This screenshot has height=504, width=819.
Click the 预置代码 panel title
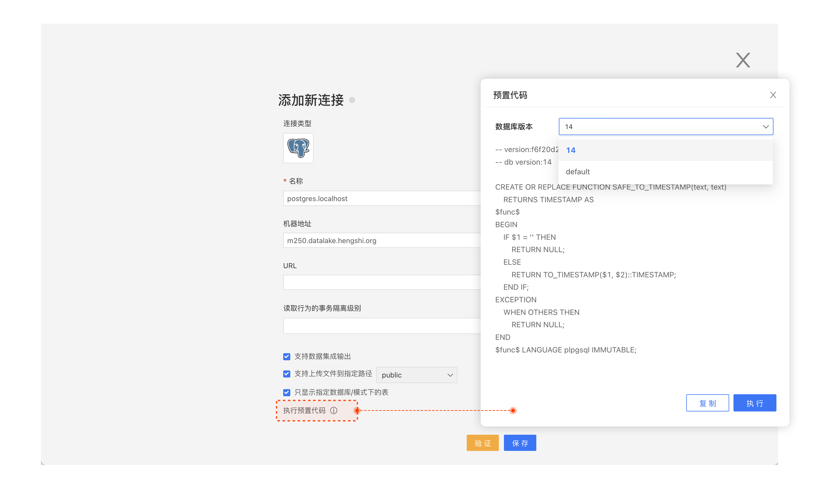(x=510, y=95)
